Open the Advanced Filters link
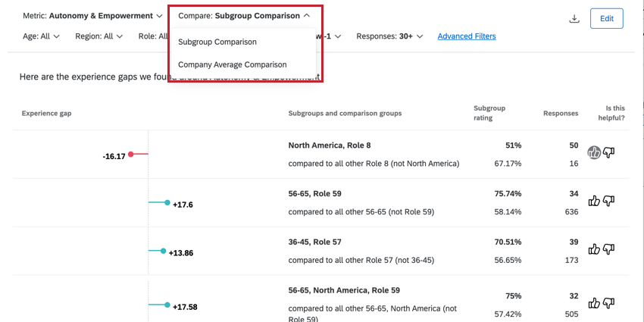 [x=465, y=36]
